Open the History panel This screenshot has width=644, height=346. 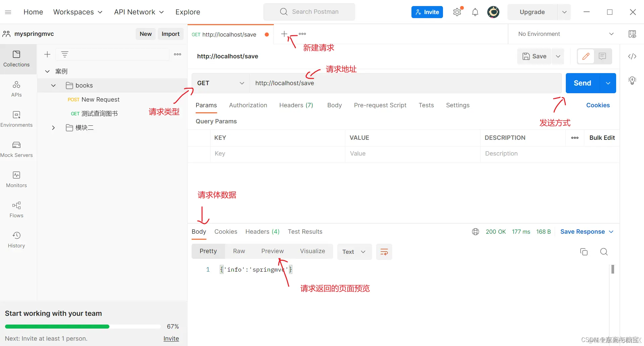16,239
